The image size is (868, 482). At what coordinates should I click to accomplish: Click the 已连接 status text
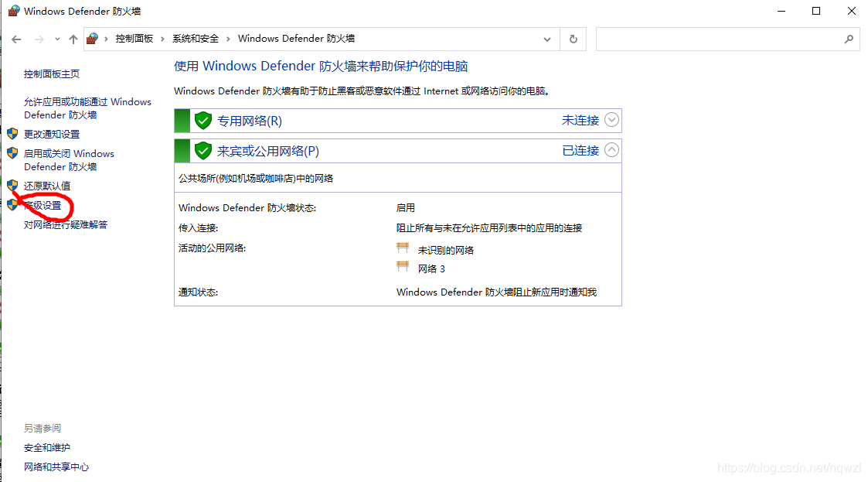point(580,151)
